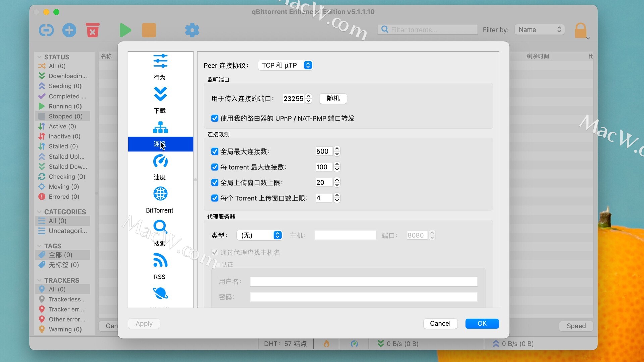Screen dimensions: 644x362
Task: Filter by Active (0) status
Action: point(62,126)
